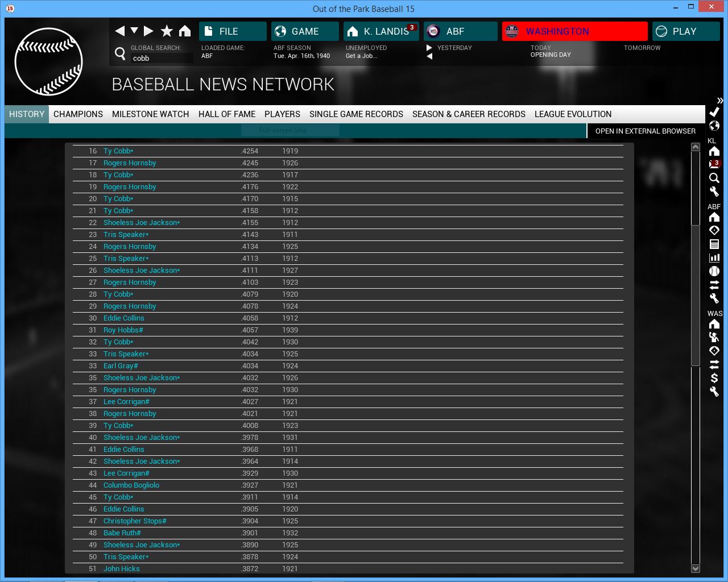Open the Earl Gray player link
Screen dimensions: 728x582
tap(121, 365)
